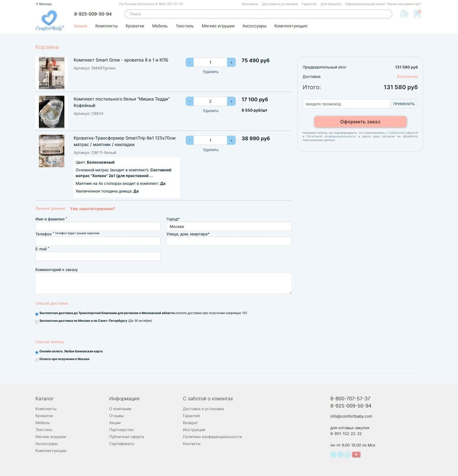Remove SmartTrip crib with Удалить
Image resolution: width=458 pixels, height=476 pixels.
click(211, 150)
